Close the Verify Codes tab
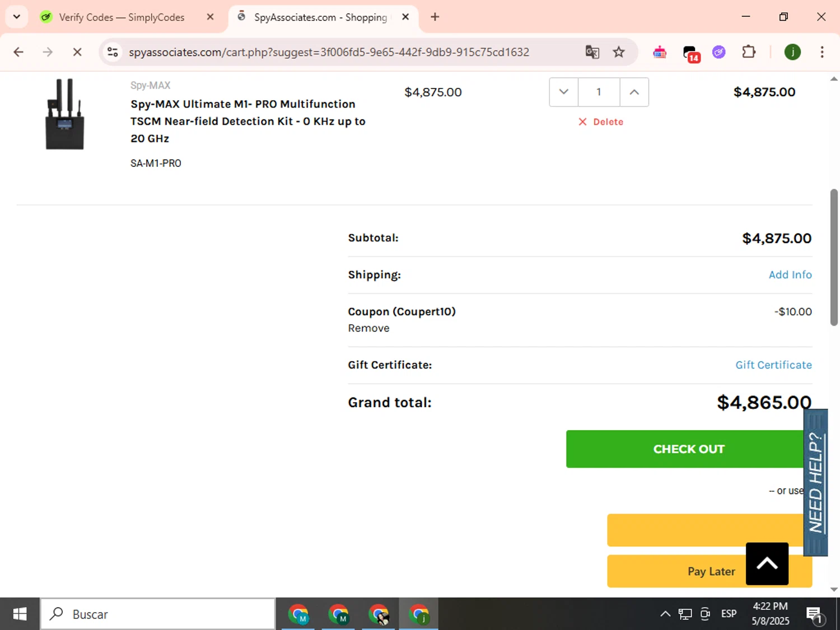The image size is (840, 630). pos(210,17)
